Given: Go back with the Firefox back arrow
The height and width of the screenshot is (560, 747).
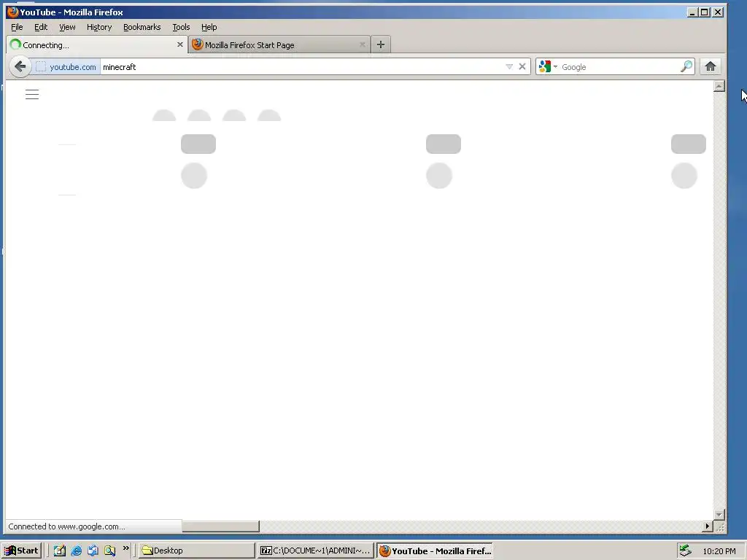Looking at the screenshot, I should (20, 66).
